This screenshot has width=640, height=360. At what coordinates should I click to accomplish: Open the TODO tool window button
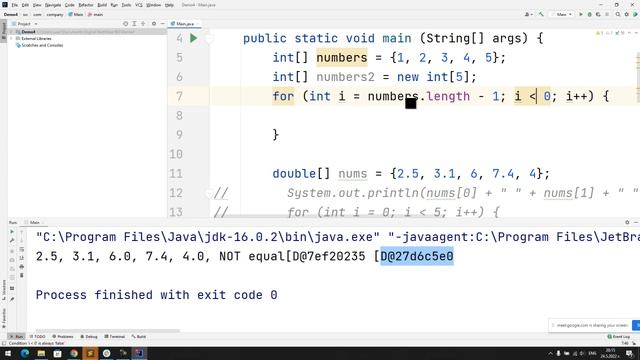(38, 337)
